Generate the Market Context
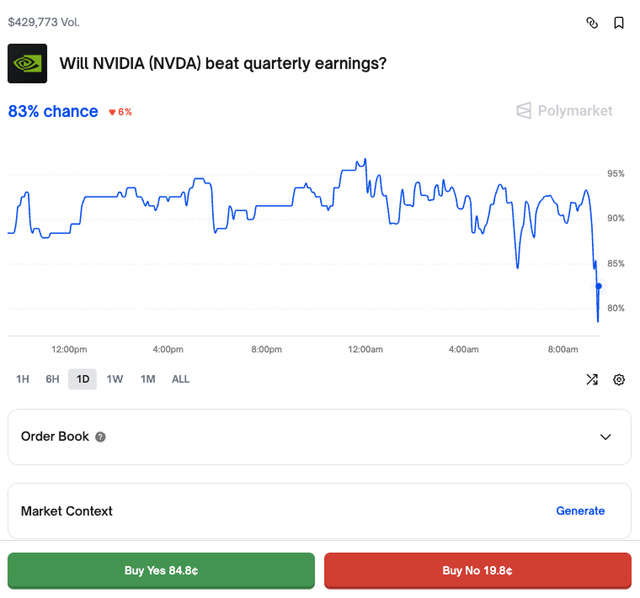Screen dimensions: 640x598 [x=580, y=511]
